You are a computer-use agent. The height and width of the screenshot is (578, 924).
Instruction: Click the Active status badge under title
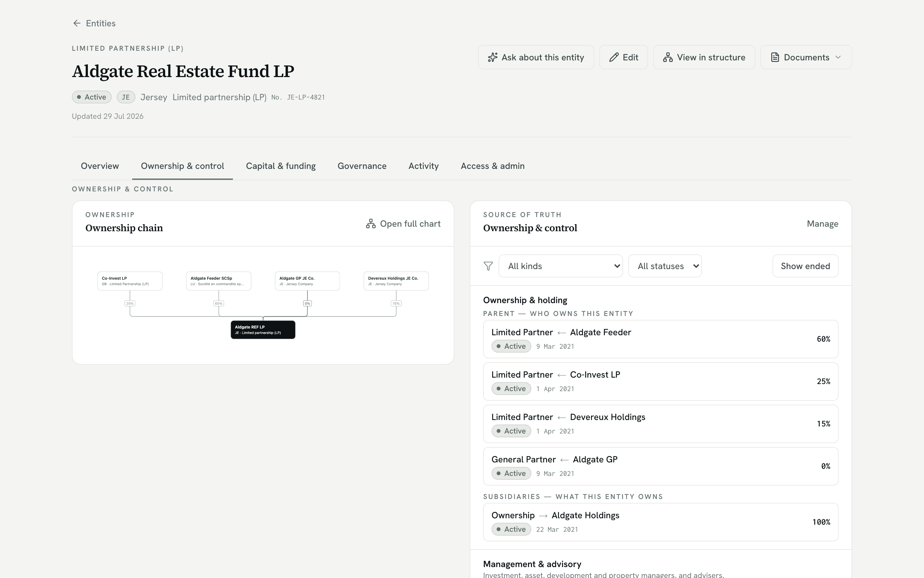[x=92, y=97]
